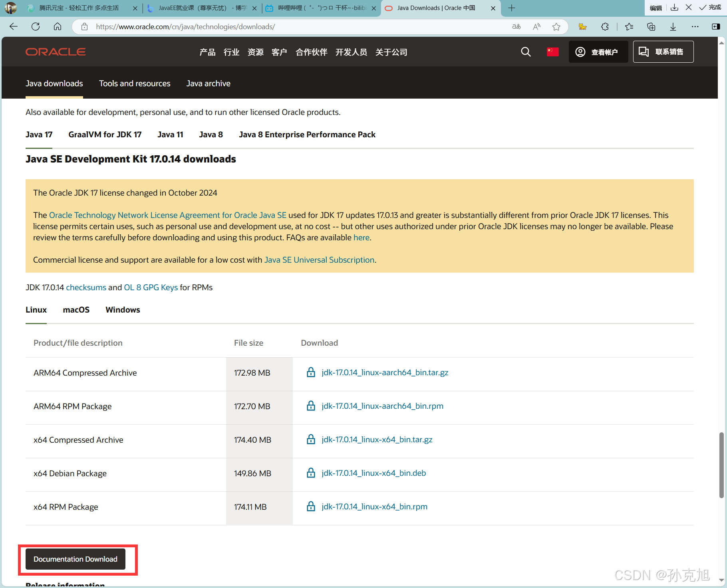This screenshot has width=727, height=588.
Task: Add this page to favorites star
Action: pos(556,27)
